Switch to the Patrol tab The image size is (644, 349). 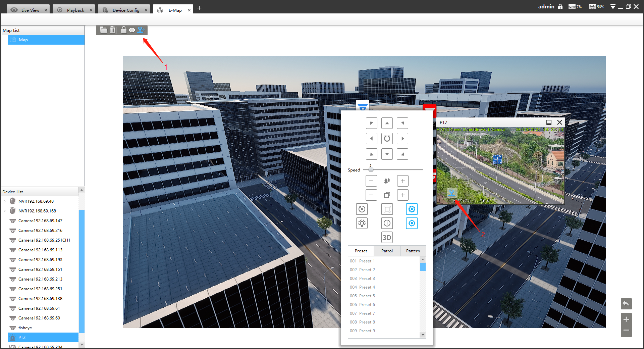(387, 251)
